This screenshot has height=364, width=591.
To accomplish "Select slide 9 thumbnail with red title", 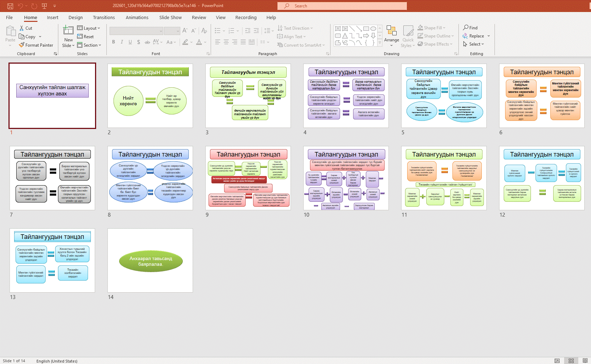I will (x=248, y=178).
